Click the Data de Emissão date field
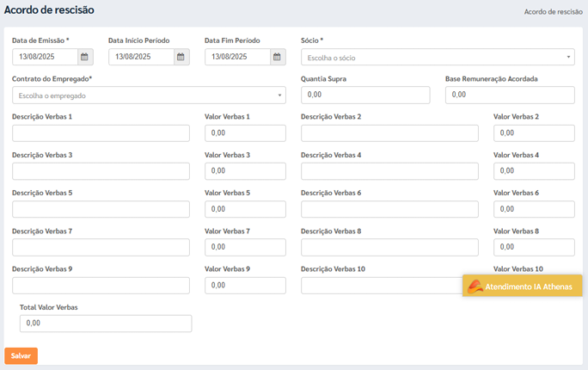This screenshot has height=370, width=588. tap(45, 57)
